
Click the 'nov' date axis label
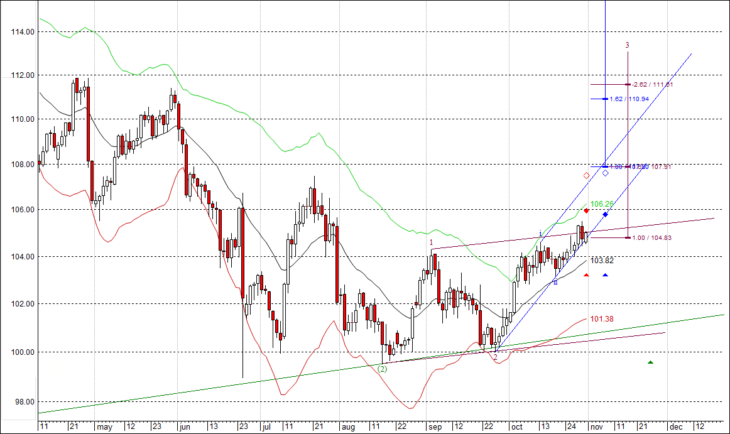pos(596,427)
